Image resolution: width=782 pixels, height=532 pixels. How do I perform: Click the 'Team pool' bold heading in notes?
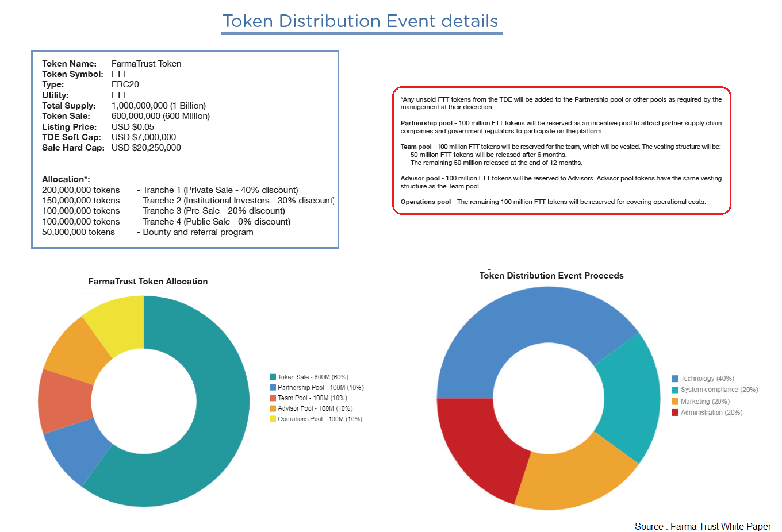[x=416, y=147]
